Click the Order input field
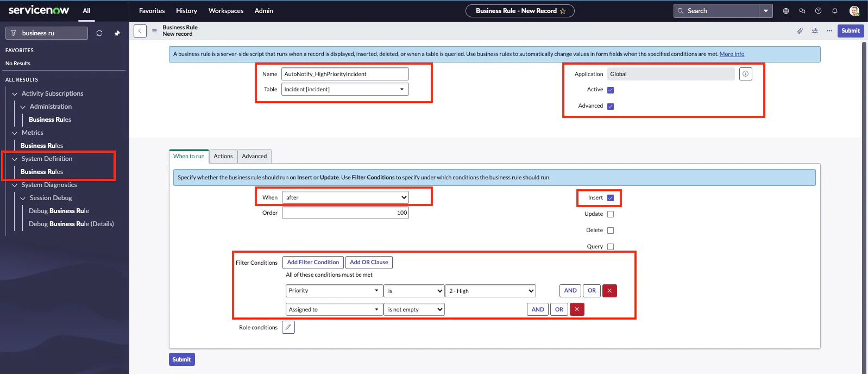 click(x=345, y=213)
